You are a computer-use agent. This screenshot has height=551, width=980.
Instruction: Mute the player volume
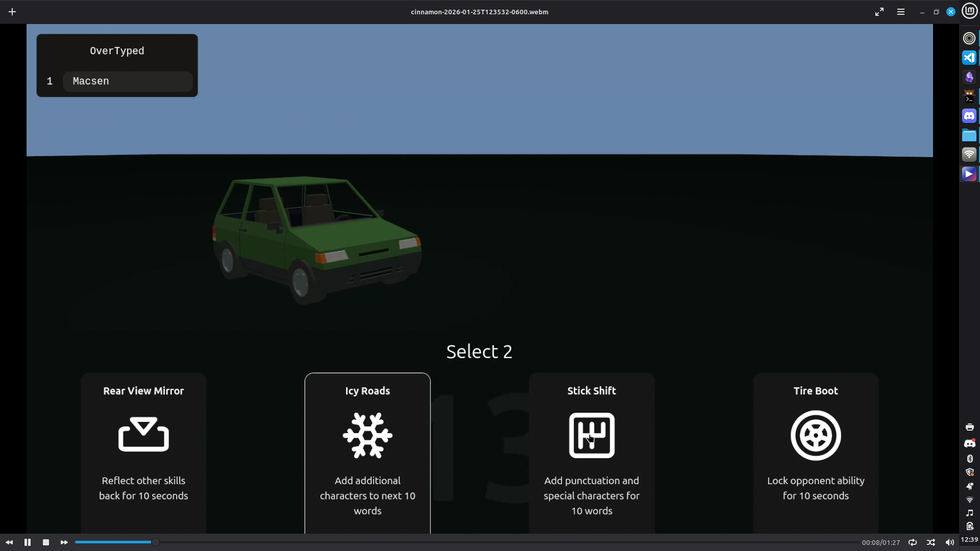click(x=949, y=542)
